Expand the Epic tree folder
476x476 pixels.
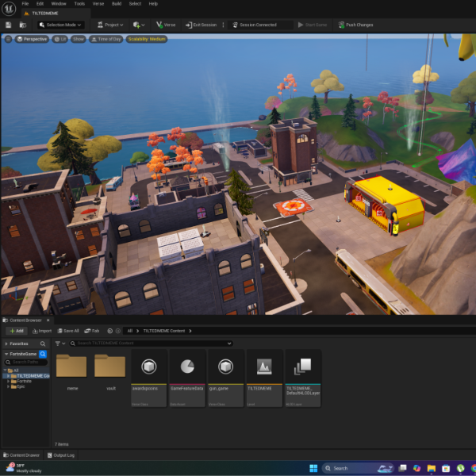[8, 386]
